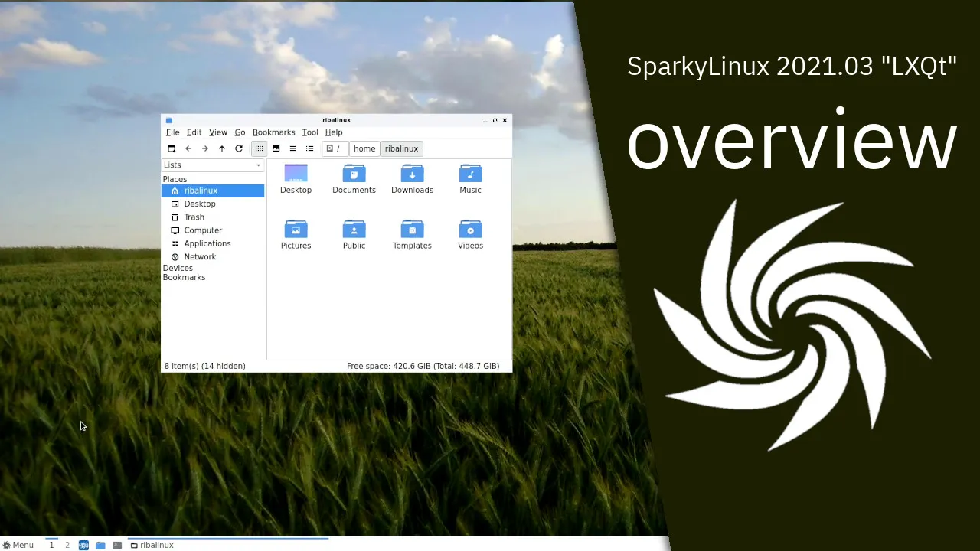Switch to compact list view mode
The image size is (980, 551).
click(x=292, y=148)
